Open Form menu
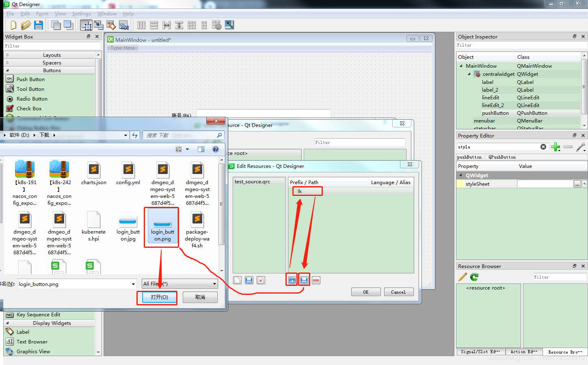 42,14
